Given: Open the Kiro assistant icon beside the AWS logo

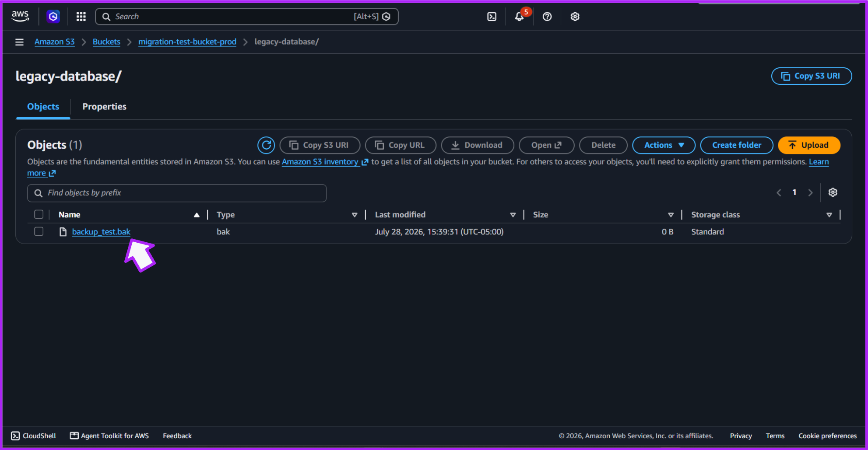Looking at the screenshot, I should click(53, 17).
